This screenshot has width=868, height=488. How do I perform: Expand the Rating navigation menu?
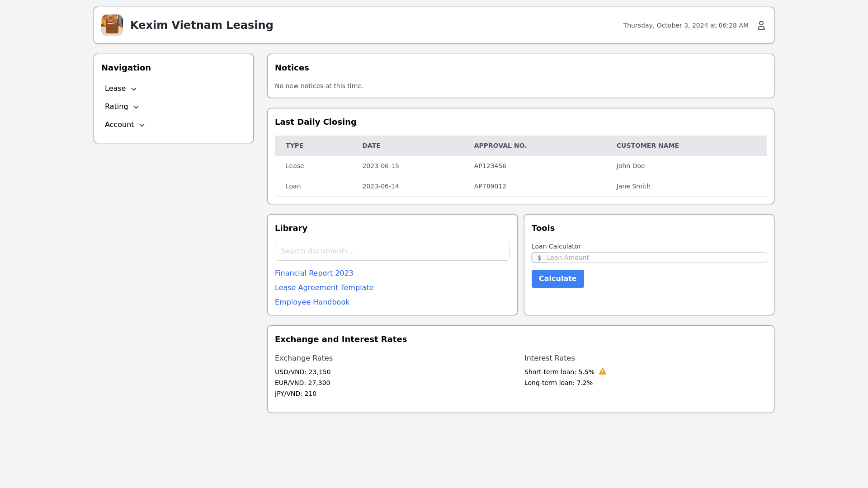[x=117, y=107]
